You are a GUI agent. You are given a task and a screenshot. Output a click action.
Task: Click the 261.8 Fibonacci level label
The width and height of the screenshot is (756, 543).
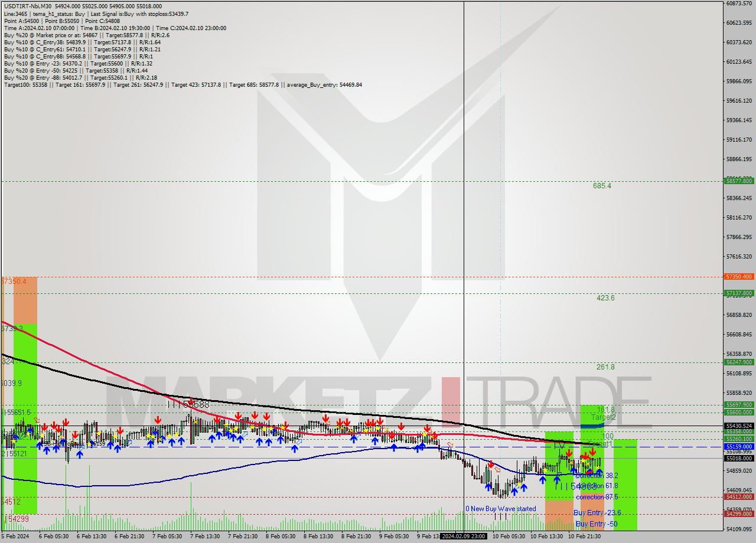pyautogui.click(x=605, y=367)
